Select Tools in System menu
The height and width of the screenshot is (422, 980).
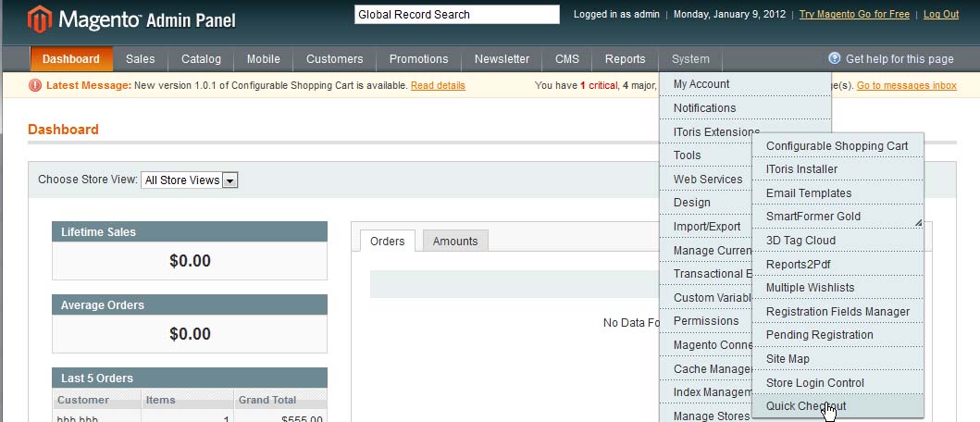707,155
